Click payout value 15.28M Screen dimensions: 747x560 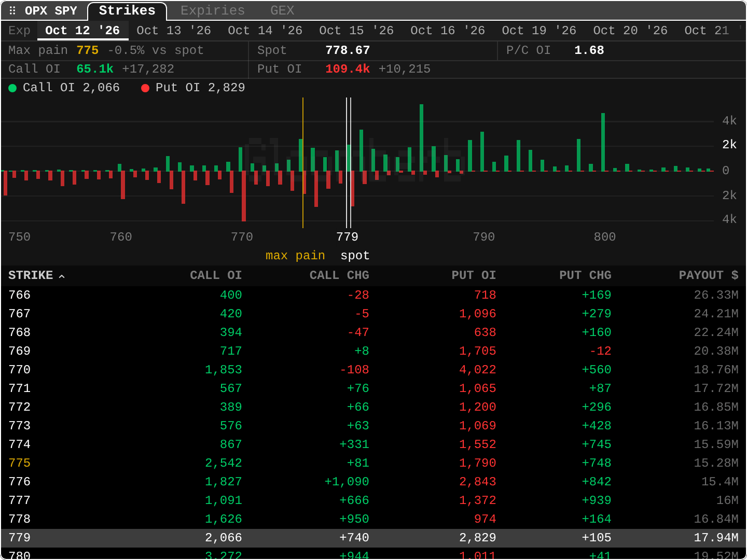pyautogui.click(x=716, y=463)
